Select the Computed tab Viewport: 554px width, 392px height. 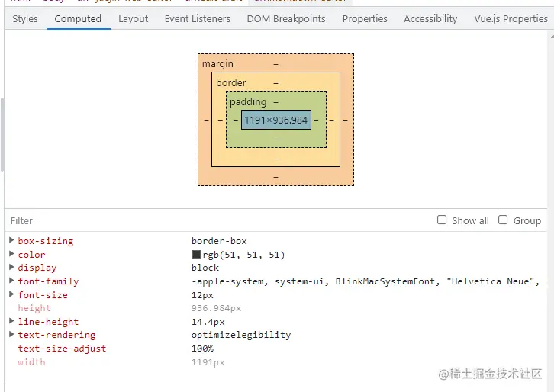coord(78,19)
